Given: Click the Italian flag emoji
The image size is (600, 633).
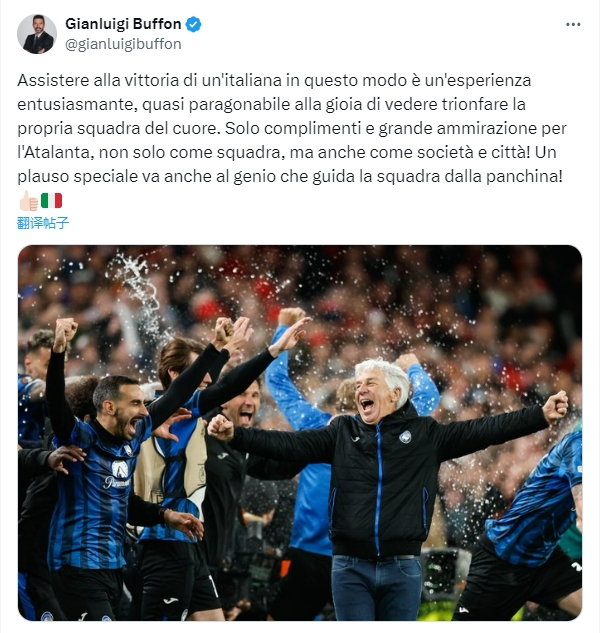Looking at the screenshot, I should (x=51, y=201).
